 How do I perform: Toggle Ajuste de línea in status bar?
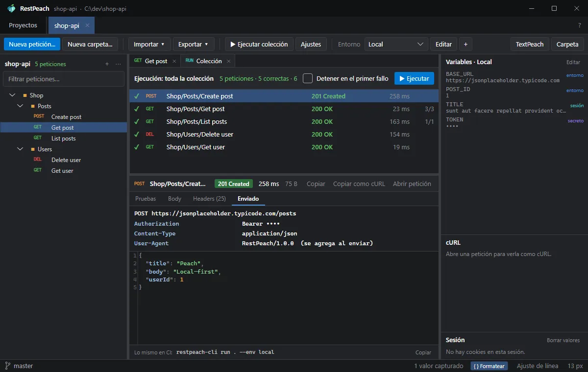click(x=538, y=366)
